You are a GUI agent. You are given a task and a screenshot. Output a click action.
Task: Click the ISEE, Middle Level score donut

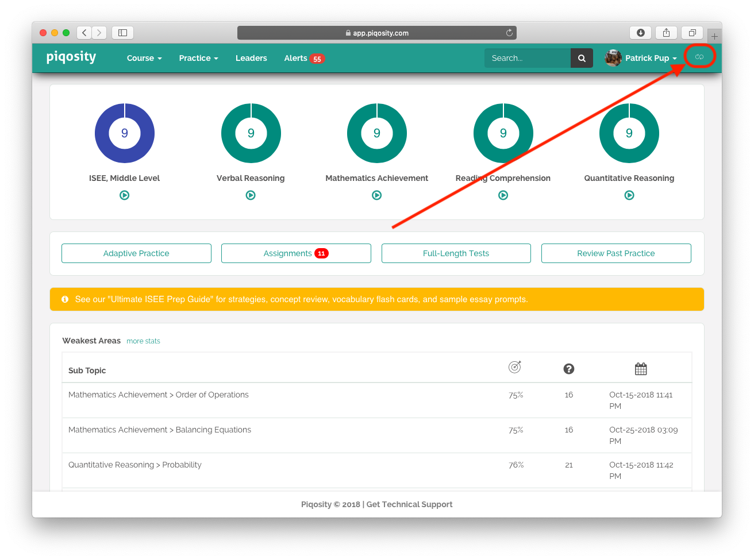pos(125,133)
